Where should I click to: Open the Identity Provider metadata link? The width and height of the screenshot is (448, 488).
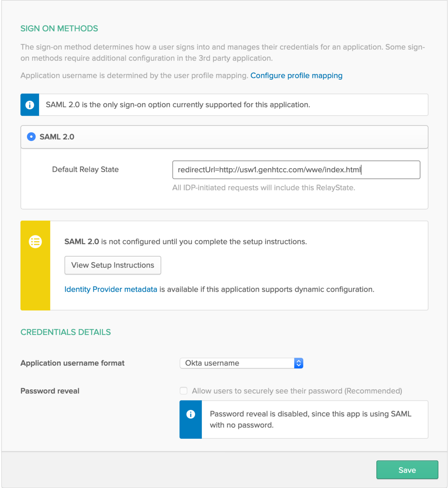[x=110, y=290]
